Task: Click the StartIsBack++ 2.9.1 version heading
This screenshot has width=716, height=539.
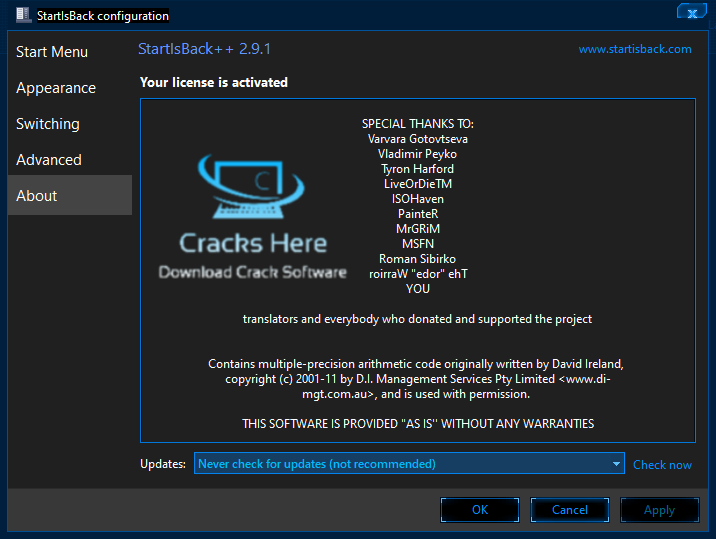Action: point(204,49)
